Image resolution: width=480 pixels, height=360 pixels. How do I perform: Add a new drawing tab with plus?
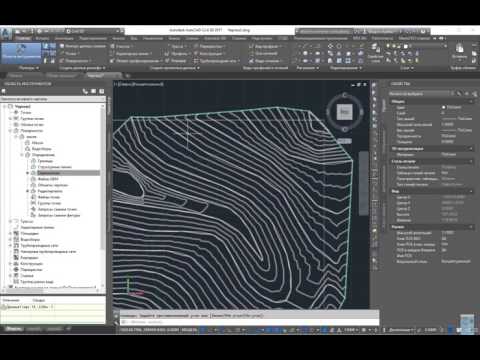pos(127,76)
